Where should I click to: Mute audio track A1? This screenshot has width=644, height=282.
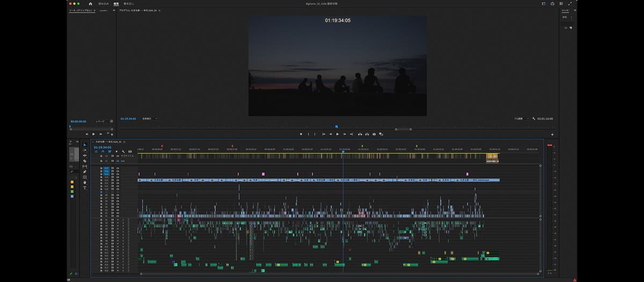pyautogui.click(x=118, y=220)
